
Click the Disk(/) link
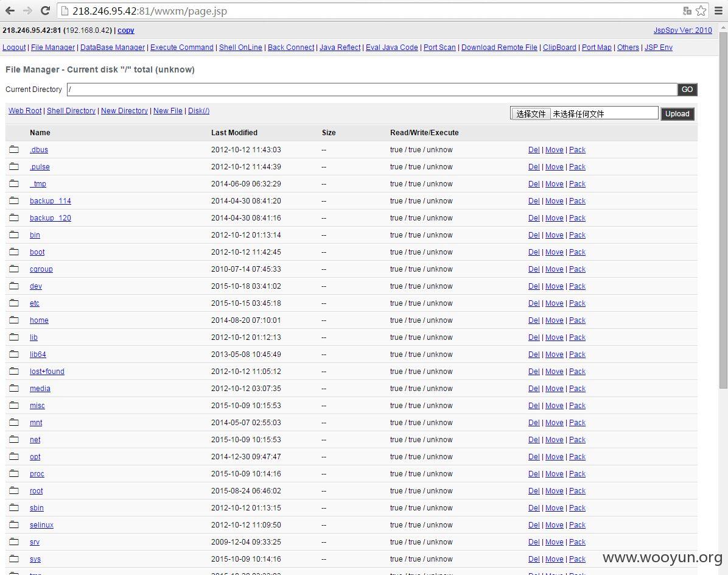tap(198, 110)
